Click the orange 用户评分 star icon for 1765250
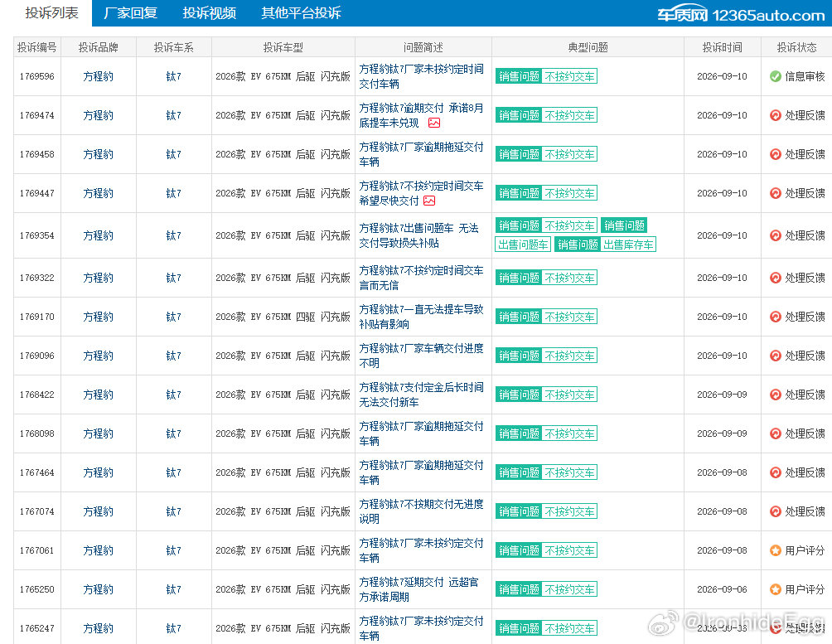 tap(775, 589)
